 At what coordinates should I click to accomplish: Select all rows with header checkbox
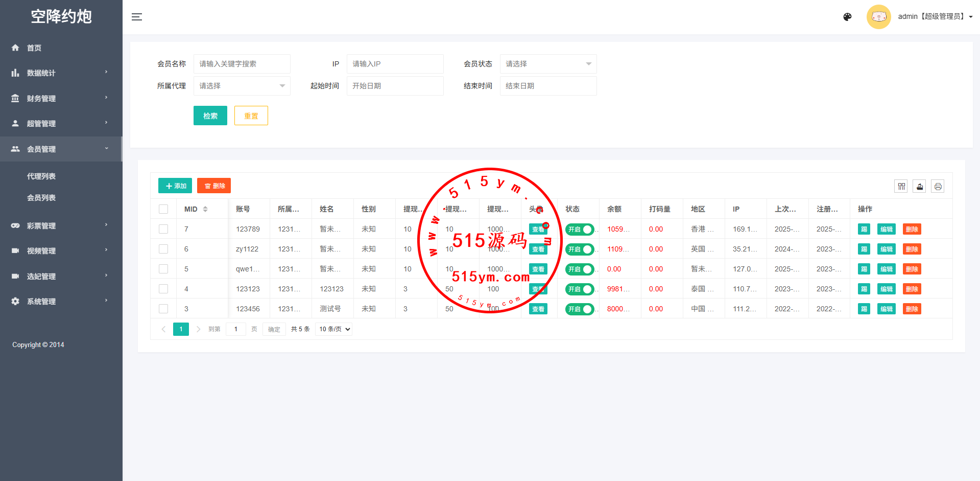tap(163, 209)
